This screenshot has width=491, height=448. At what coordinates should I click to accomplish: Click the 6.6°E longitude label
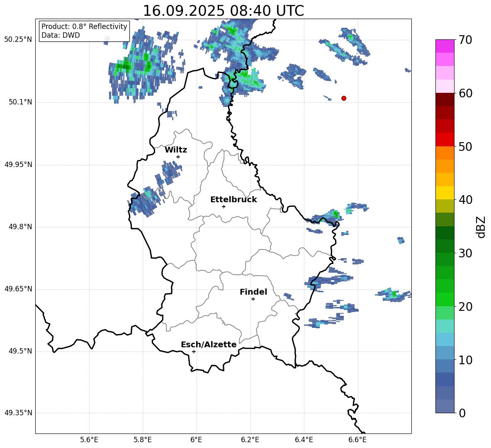point(357,440)
